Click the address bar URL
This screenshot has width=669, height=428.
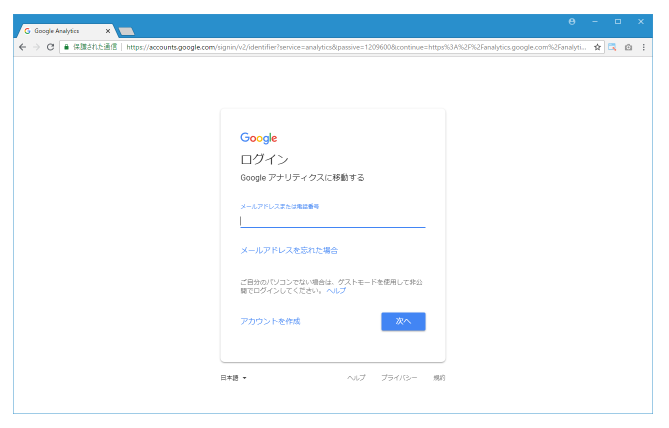(356, 47)
